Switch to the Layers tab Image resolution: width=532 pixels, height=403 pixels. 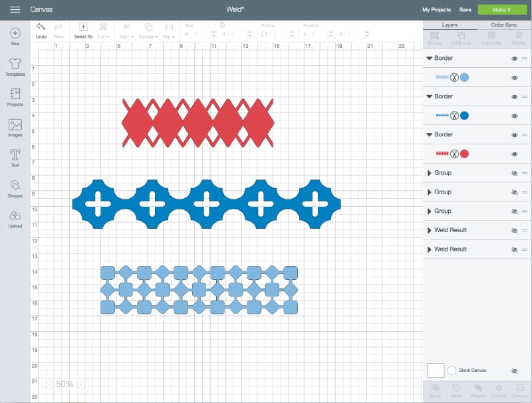[450, 25]
